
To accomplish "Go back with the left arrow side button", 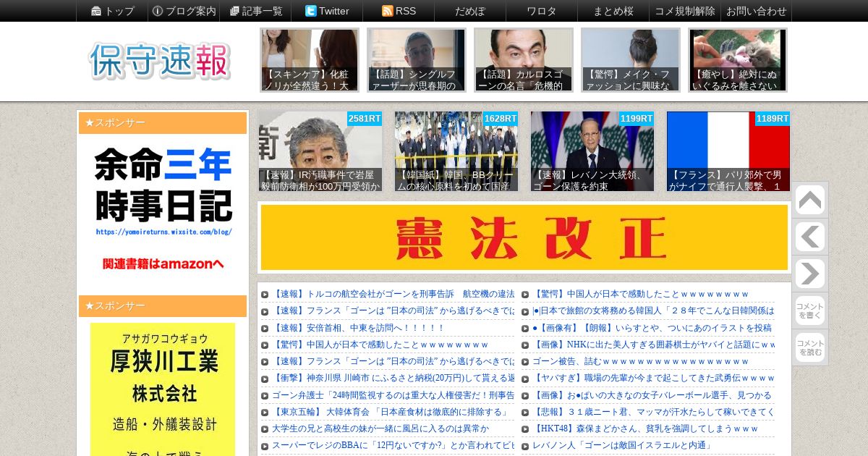I will coord(810,237).
